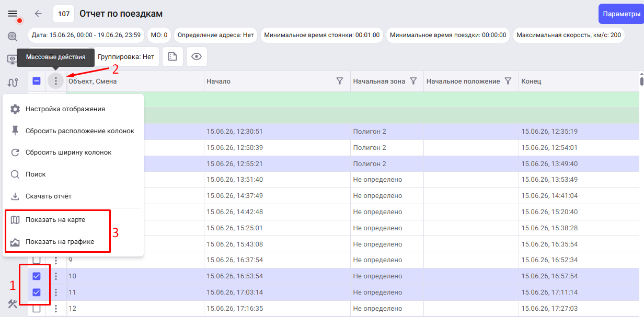Go back using the arrow icon
The image size is (644, 317).
coord(38,14)
